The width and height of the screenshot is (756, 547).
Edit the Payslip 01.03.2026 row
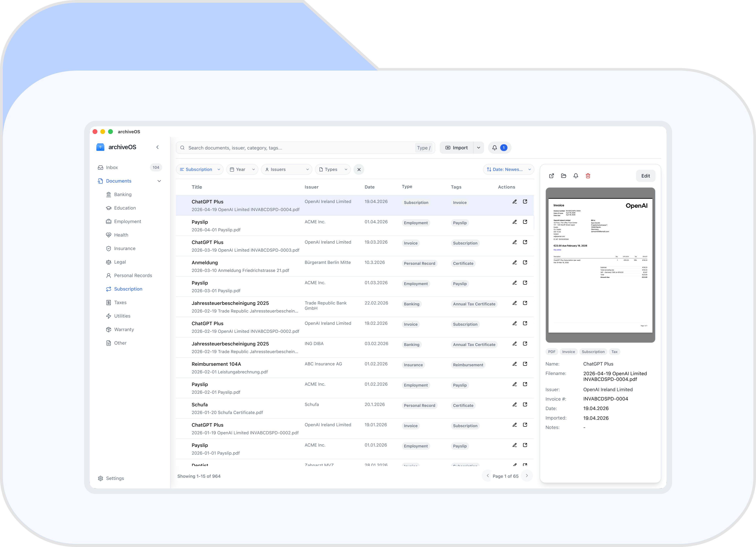pyautogui.click(x=515, y=283)
